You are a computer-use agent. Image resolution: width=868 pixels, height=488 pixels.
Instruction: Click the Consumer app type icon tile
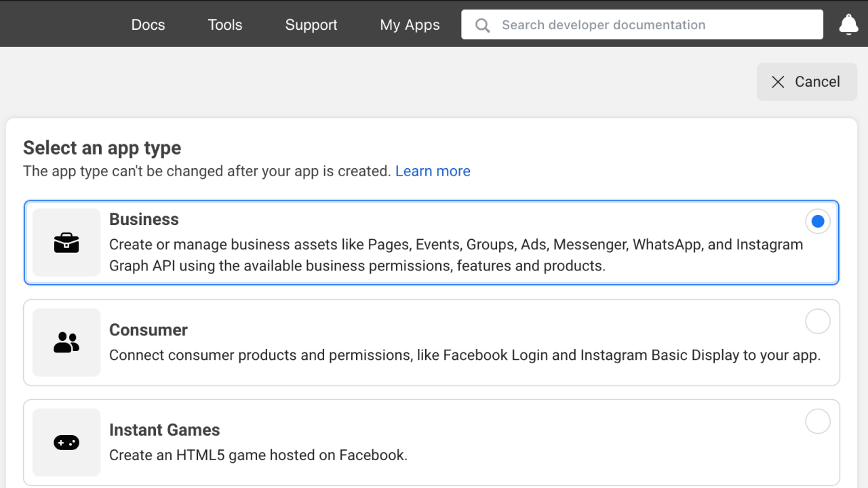[66, 342]
